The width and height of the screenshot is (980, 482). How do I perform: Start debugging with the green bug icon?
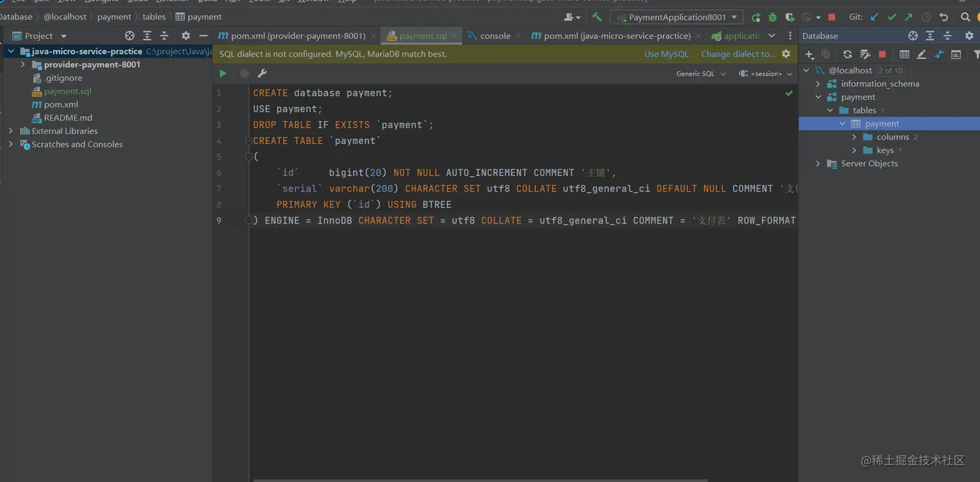click(773, 17)
